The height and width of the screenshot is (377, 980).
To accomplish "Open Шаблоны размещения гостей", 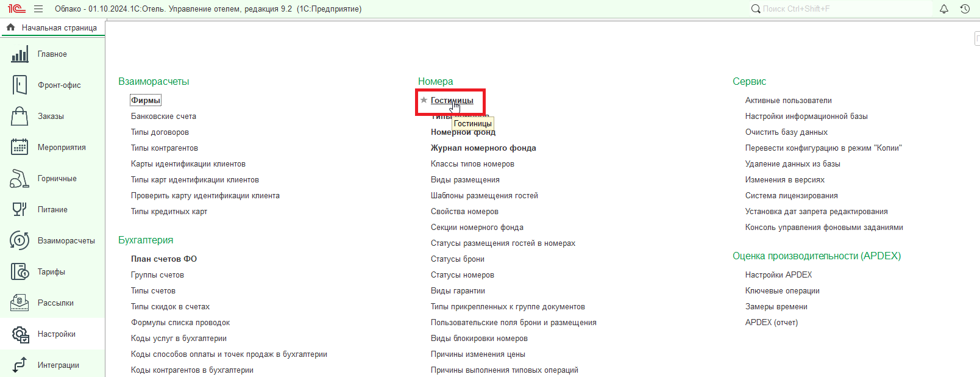I will (x=485, y=196).
